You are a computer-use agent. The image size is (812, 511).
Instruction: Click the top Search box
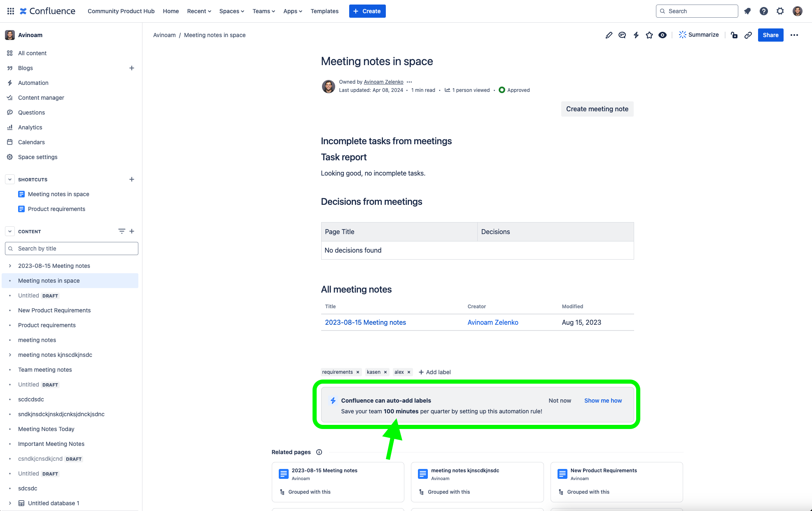pyautogui.click(x=697, y=11)
